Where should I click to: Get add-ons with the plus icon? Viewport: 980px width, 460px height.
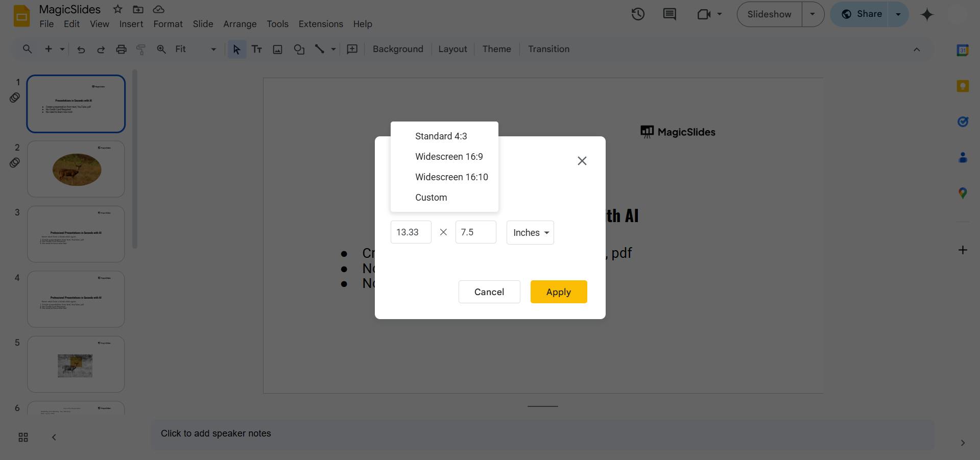963,250
